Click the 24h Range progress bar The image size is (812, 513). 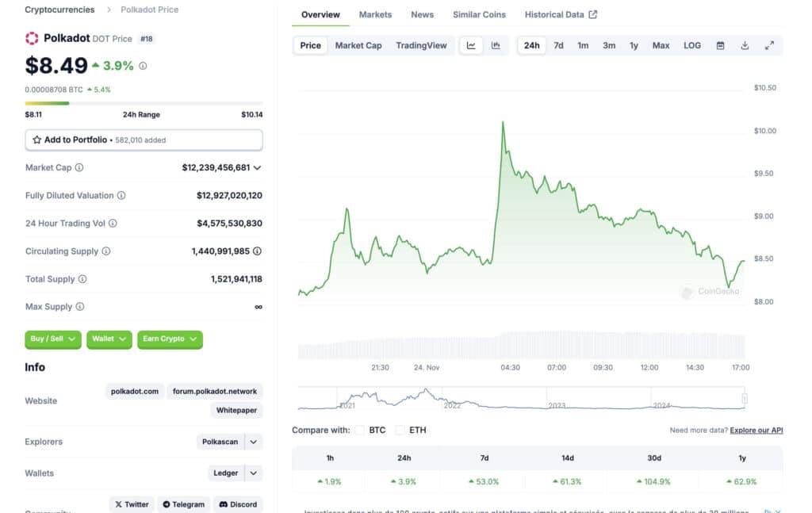tap(144, 104)
